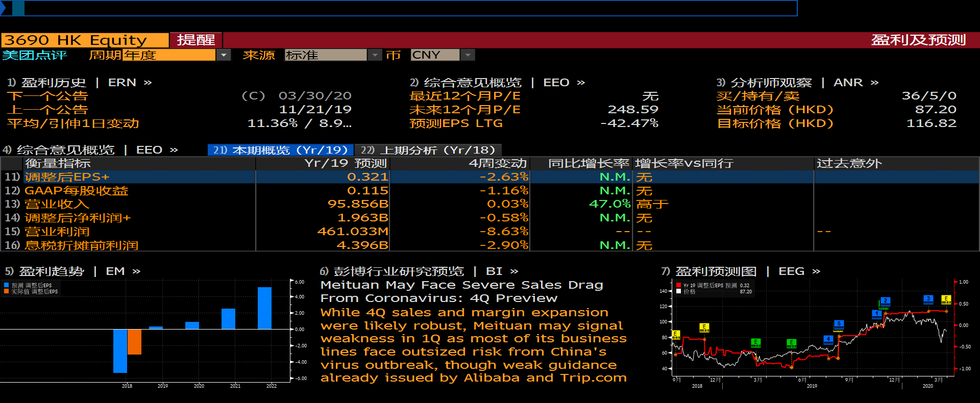Click the 248.59 forward P/E value
980x403 pixels.
click(x=633, y=110)
